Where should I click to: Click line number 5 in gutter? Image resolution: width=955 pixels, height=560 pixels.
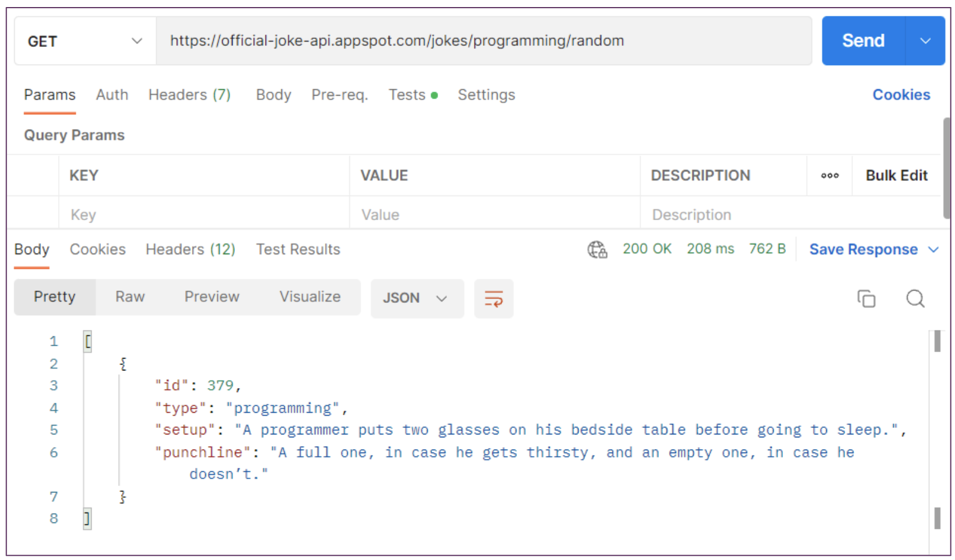click(x=53, y=430)
